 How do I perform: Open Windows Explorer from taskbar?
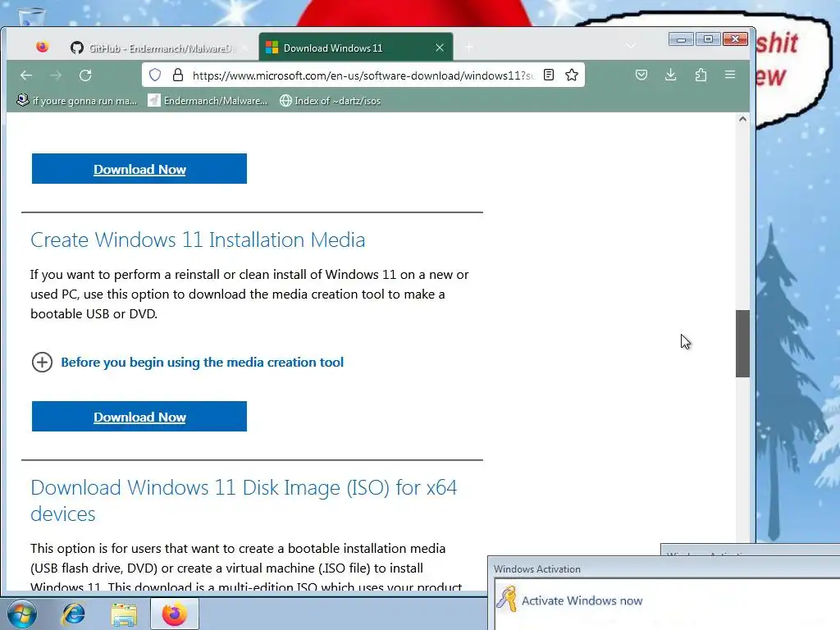[124, 614]
